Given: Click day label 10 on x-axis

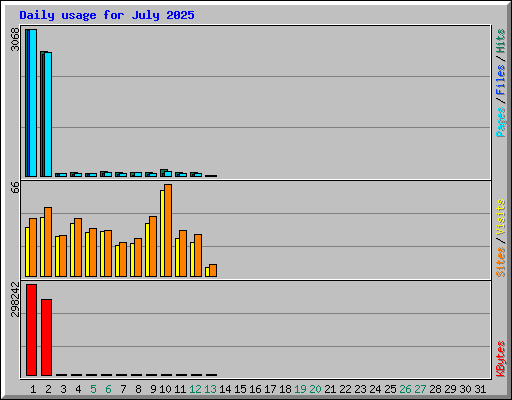Looking at the screenshot, I should click(165, 389).
